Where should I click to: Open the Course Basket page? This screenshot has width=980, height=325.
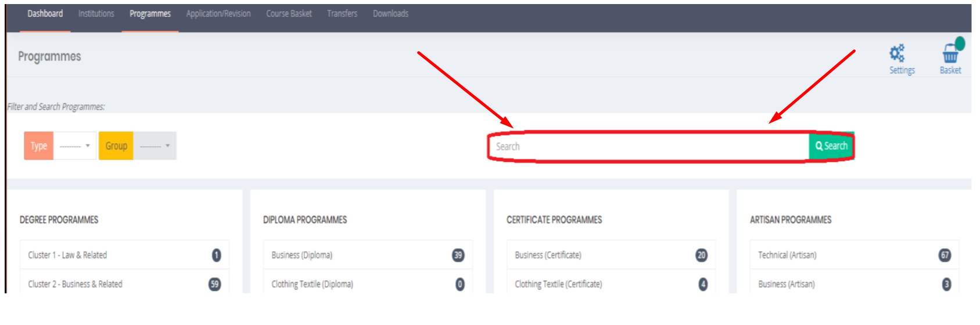pos(289,14)
